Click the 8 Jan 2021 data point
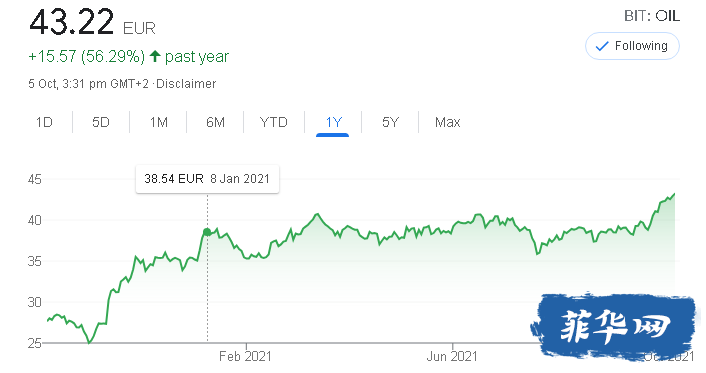The image size is (706, 373). (x=207, y=232)
